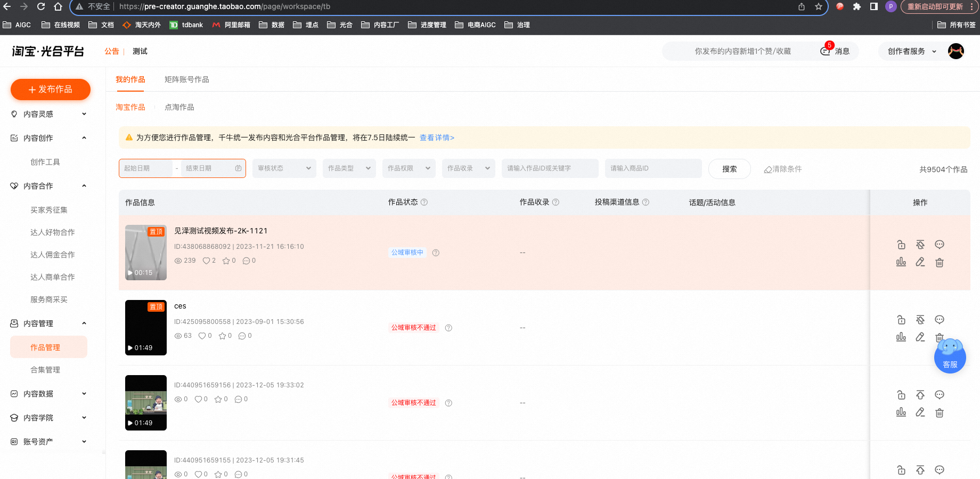Select 淘宝作品 sub-tab

pos(130,107)
